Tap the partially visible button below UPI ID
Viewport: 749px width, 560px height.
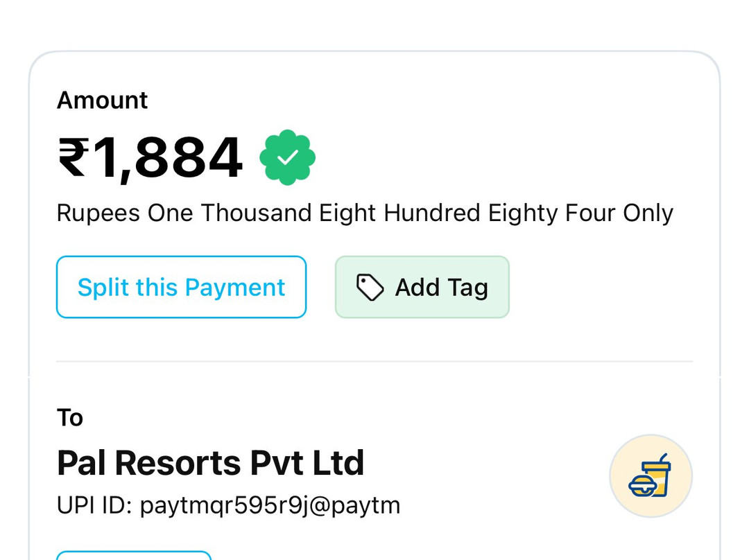(134, 555)
